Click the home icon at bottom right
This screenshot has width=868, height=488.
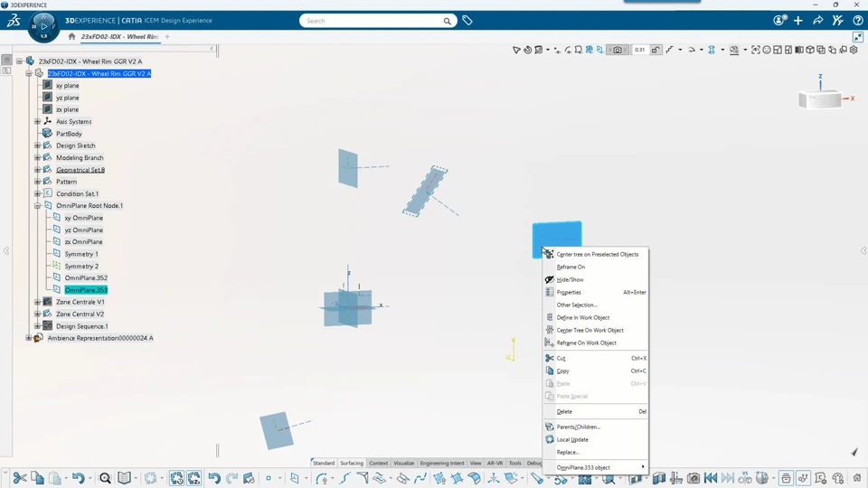coord(857,478)
